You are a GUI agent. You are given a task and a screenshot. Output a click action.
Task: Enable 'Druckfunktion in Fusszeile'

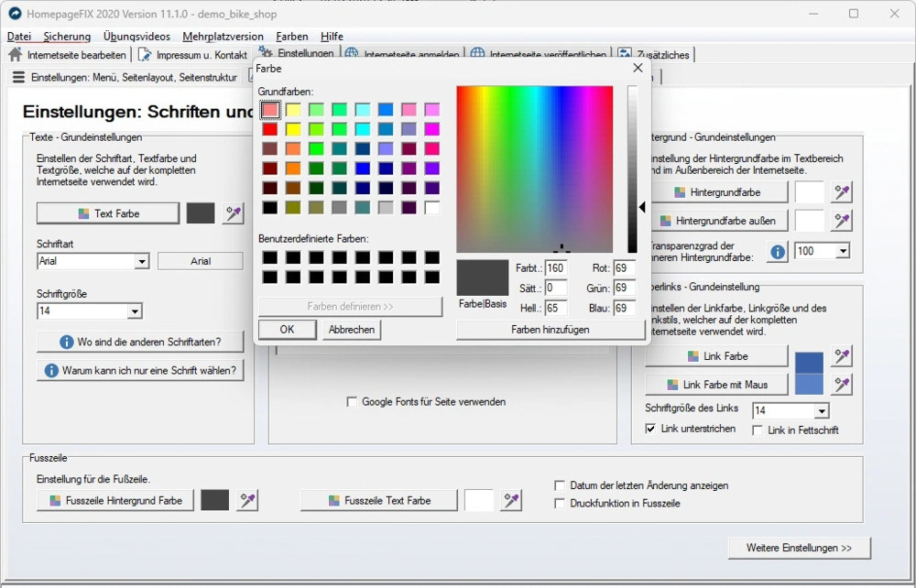(559, 503)
